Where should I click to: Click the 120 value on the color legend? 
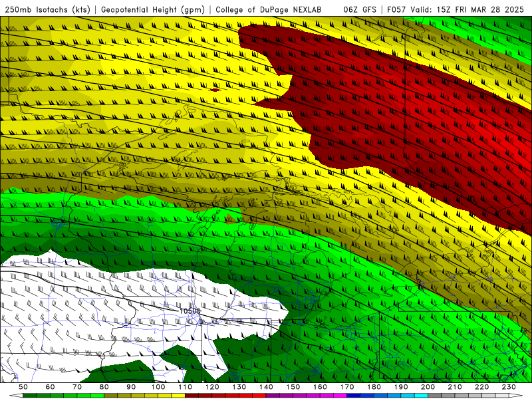[212, 387]
